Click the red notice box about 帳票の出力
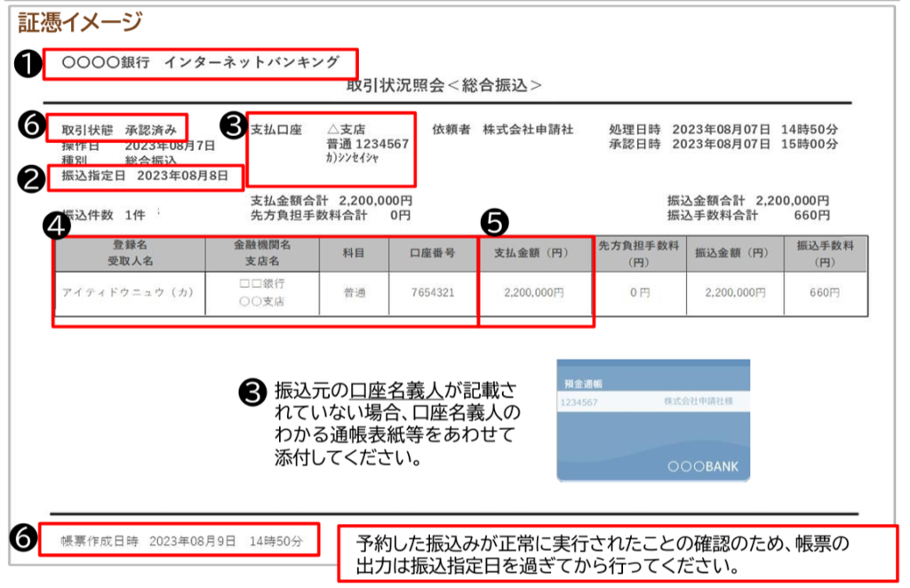 (x=618, y=552)
